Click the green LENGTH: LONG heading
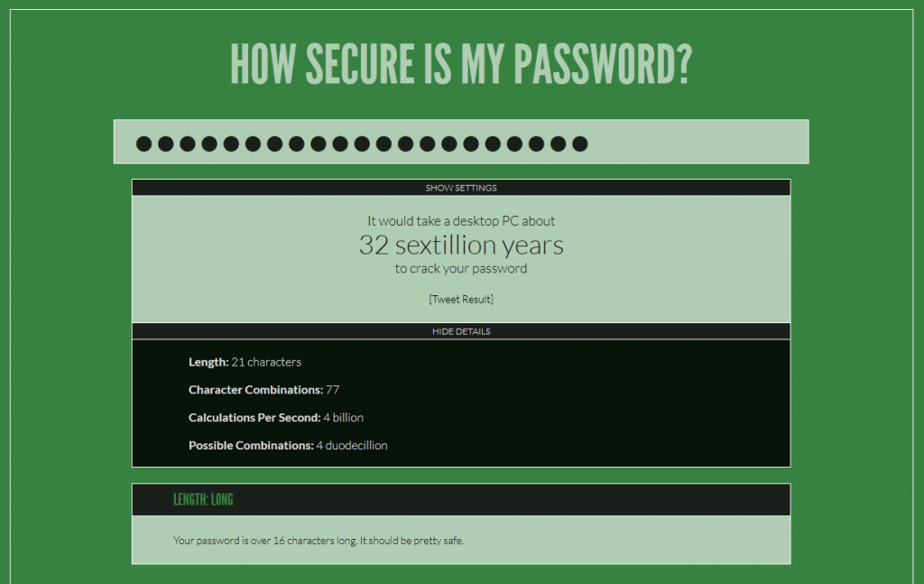924x584 pixels. click(x=203, y=500)
